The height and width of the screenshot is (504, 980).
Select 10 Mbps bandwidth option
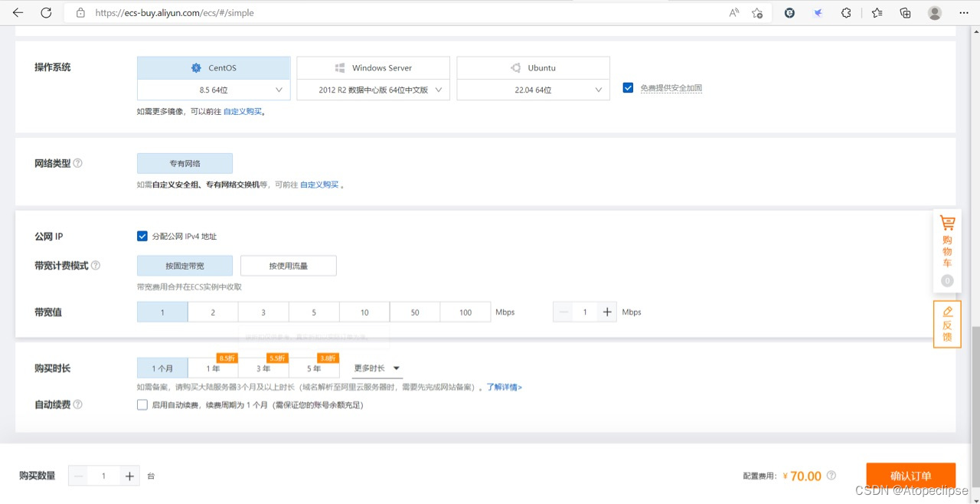364,312
